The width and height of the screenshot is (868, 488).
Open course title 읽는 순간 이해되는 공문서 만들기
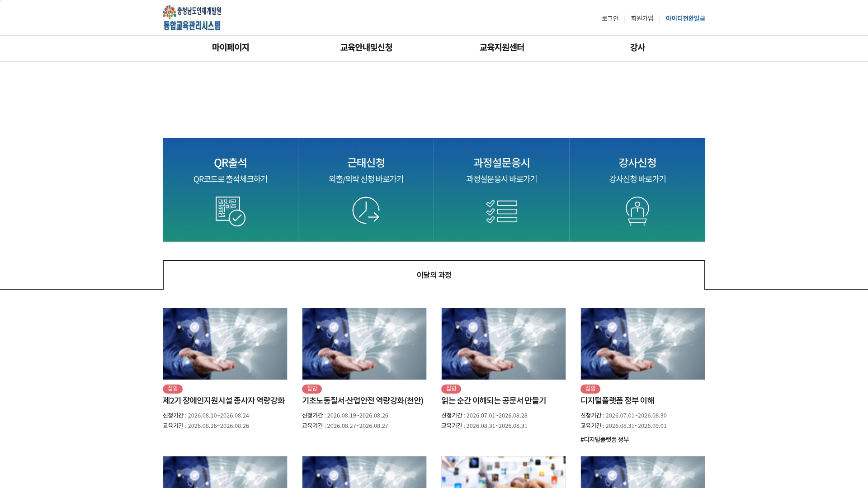pos(494,400)
